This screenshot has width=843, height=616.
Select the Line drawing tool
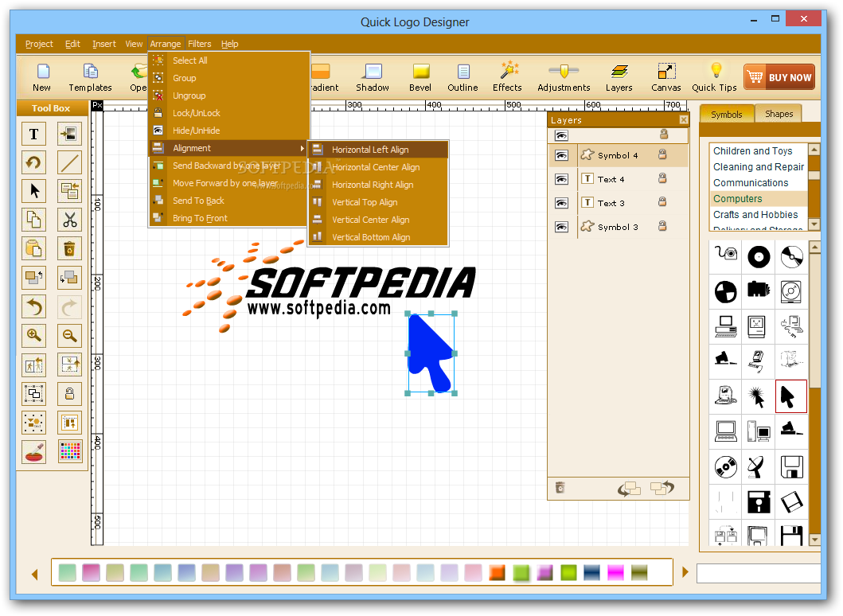pos(70,163)
